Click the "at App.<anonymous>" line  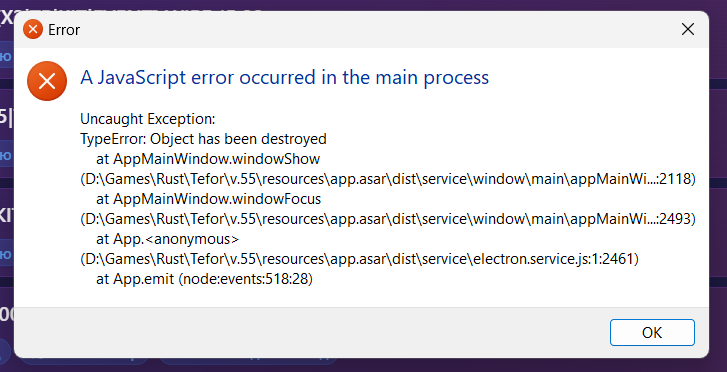(168, 239)
